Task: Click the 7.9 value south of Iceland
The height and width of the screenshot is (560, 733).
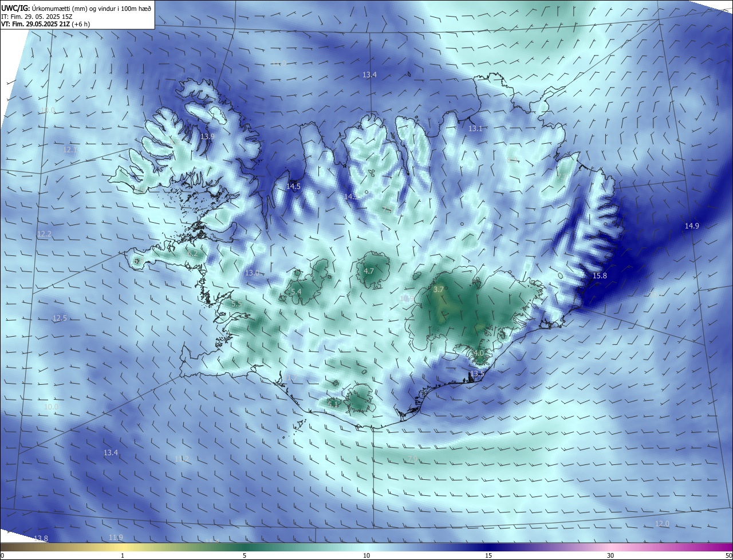Action: pos(412,459)
